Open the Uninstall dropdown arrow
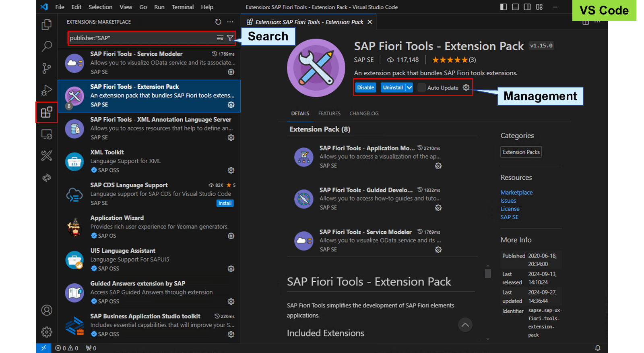Viewport: 644px width, 353px height. click(x=409, y=87)
